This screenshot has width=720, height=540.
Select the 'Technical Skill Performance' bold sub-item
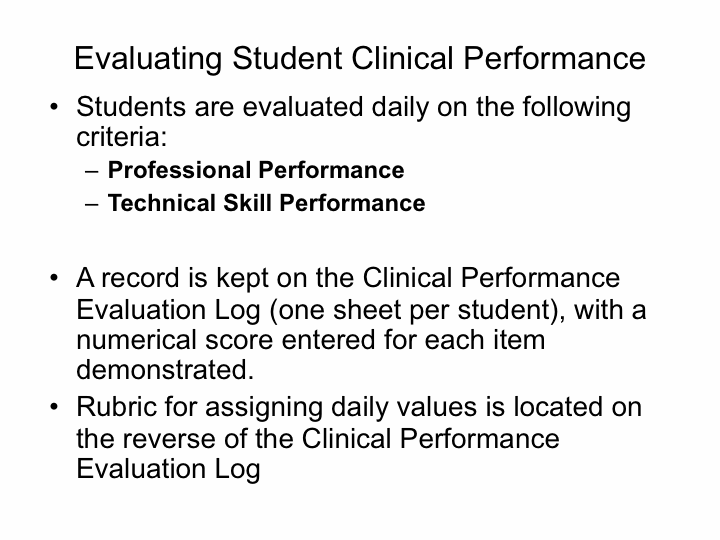point(266,203)
